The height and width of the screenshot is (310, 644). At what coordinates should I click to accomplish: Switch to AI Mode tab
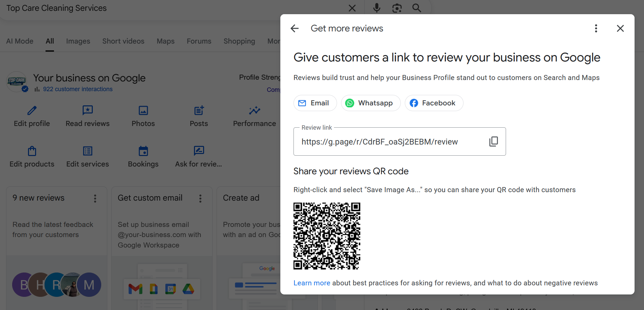point(20,41)
